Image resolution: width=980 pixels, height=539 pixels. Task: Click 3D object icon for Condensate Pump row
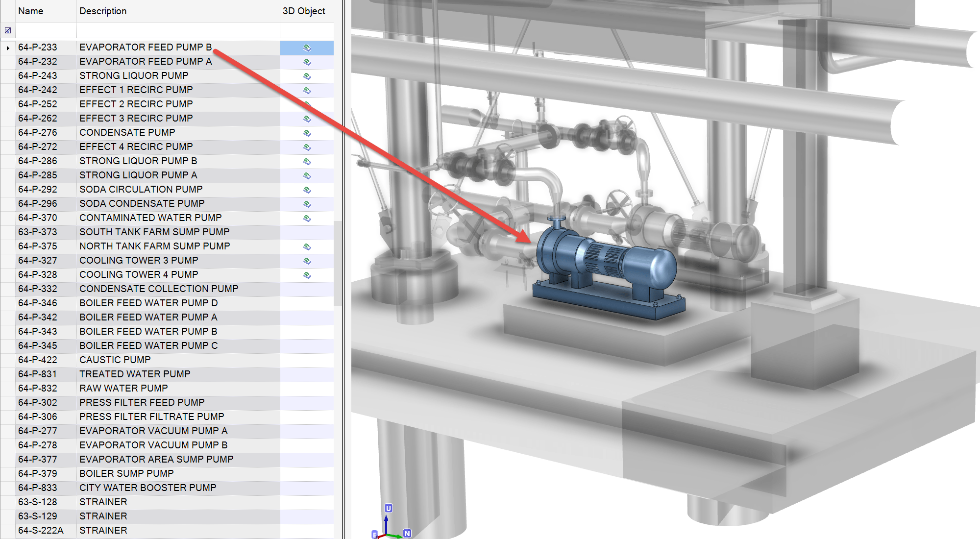pyautogui.click(x=307, y=133)
